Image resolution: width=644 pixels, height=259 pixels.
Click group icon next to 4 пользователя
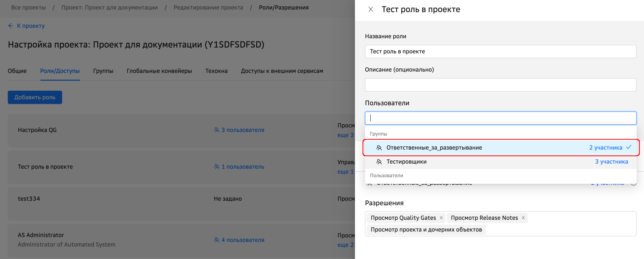tap(216, 240)
